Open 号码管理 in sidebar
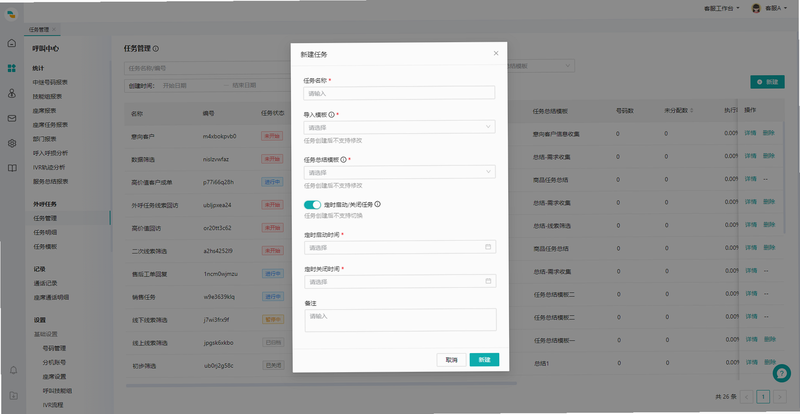The image size is (800, 414). coord(54,348)
